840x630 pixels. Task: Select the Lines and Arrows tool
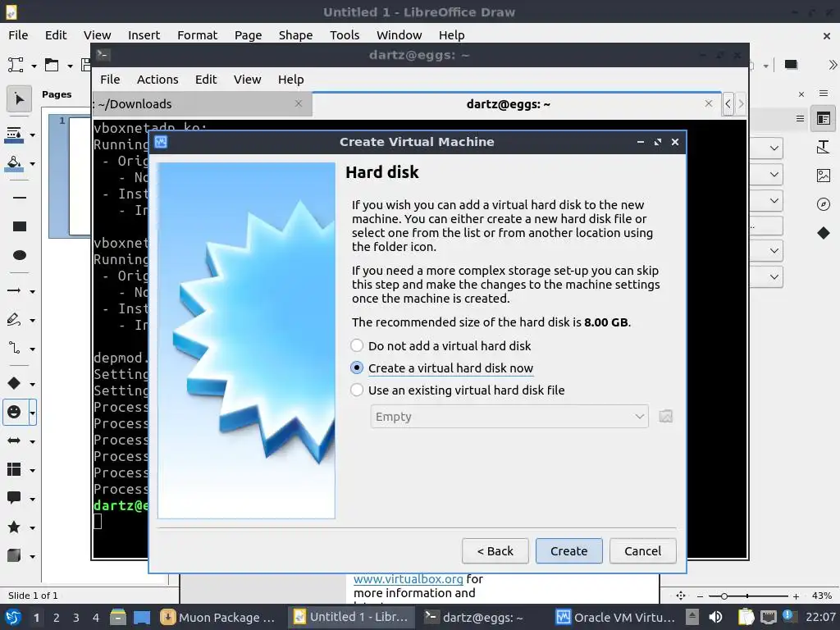pos(15,291)
